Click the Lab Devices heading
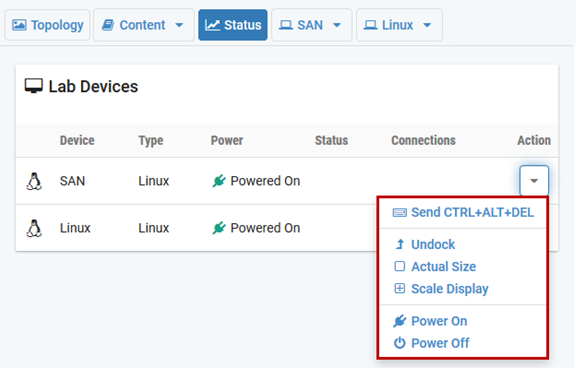The height and width of the screenshot is (370, 576). [93, 87]
